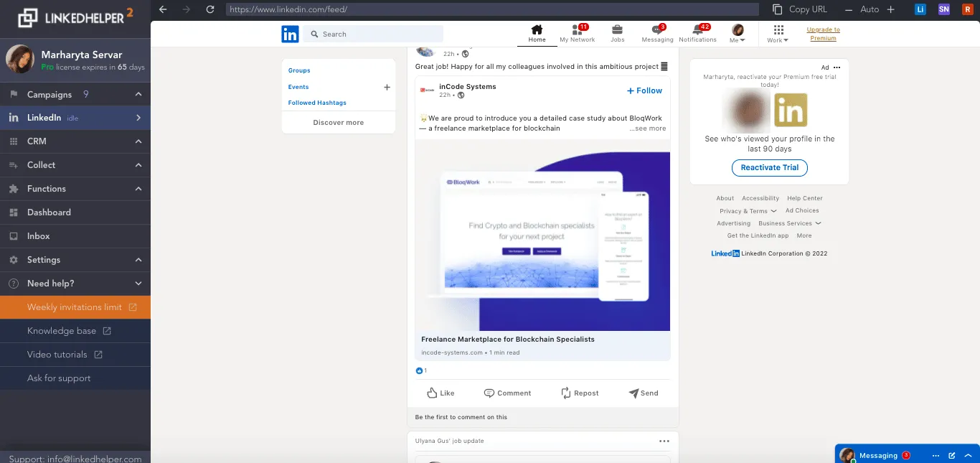This screenshot has height=463, width=980.
Task: Open the BloqWork article preview image
Action: tap(542, 235)
